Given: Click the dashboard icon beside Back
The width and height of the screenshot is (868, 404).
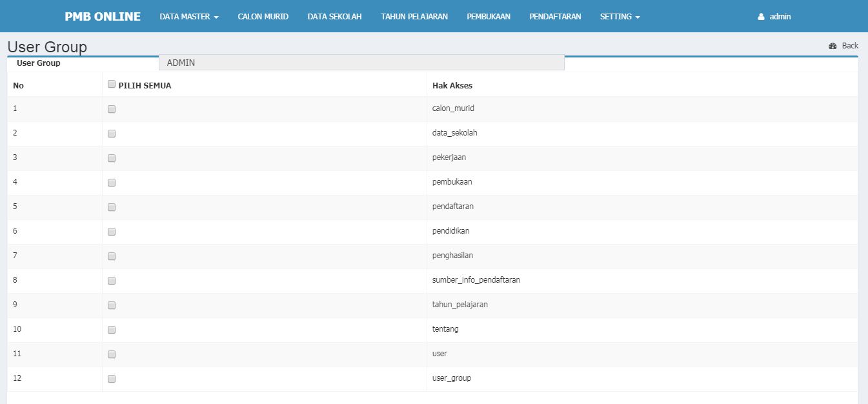Looking at the screenshot, I should pos(833,46).
